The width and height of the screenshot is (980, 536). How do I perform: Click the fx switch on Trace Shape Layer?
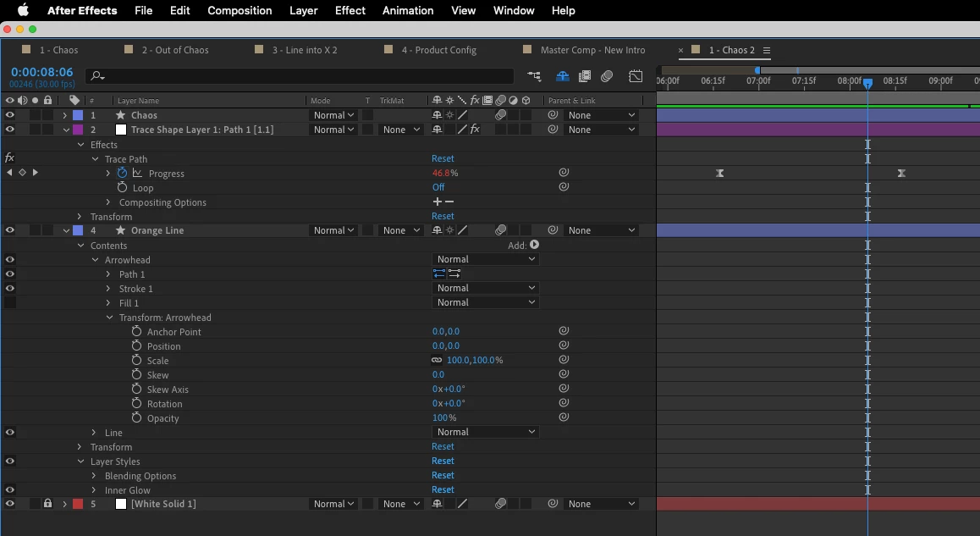coord(475,130)
